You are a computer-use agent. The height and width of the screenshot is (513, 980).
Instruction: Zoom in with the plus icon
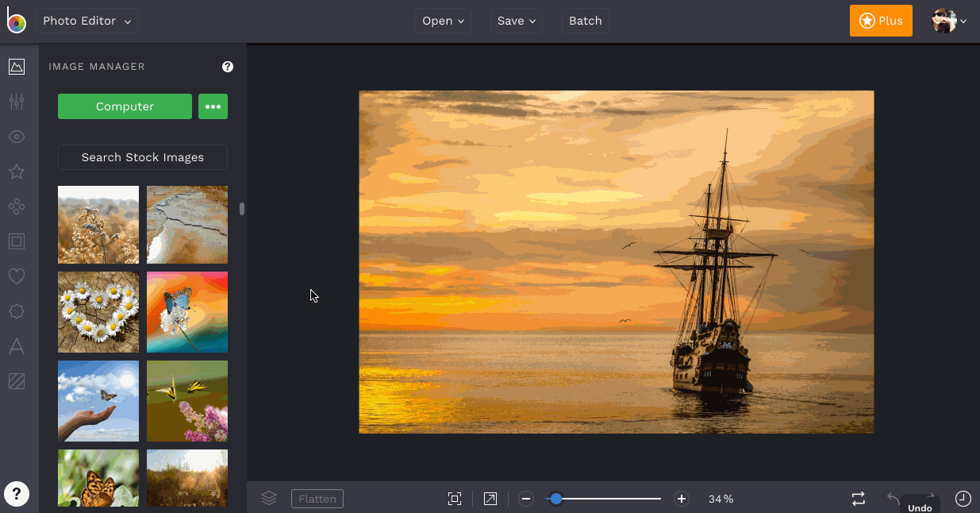point(681,499)
